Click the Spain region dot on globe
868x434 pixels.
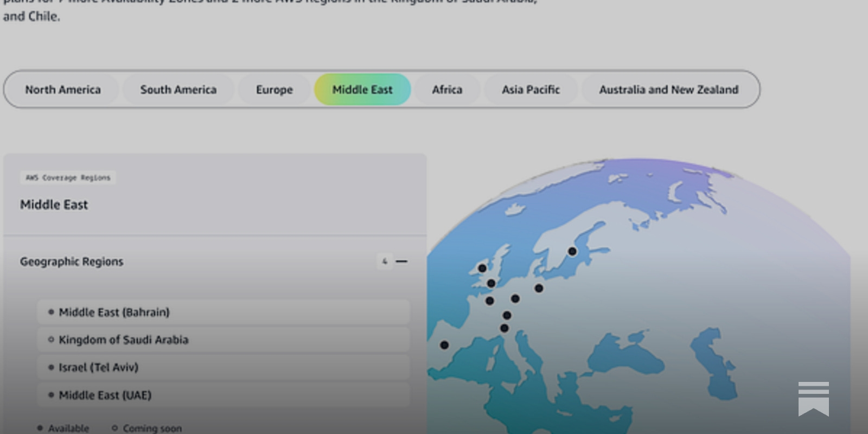(x=444, y=345)
